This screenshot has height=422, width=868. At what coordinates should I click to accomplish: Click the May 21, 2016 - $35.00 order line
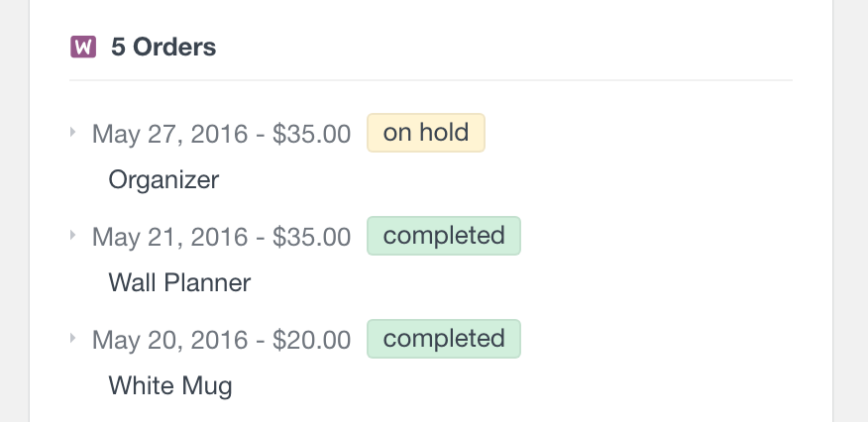click(221, 237)
